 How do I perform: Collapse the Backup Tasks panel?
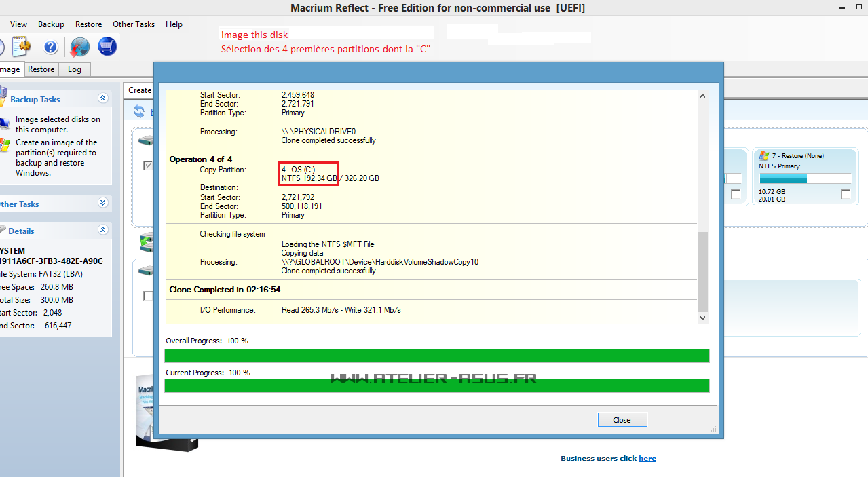point(103,98)
